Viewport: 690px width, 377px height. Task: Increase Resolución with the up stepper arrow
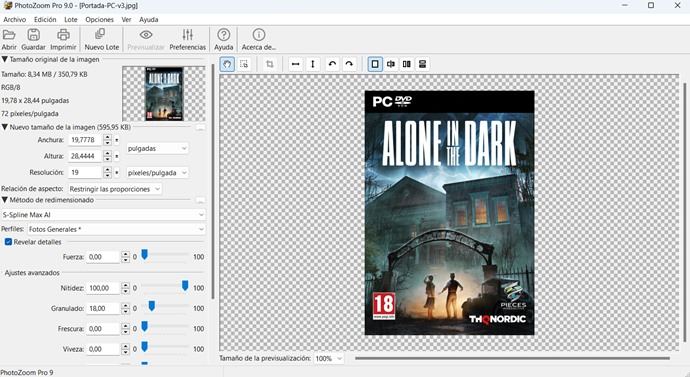coord(107,170)
